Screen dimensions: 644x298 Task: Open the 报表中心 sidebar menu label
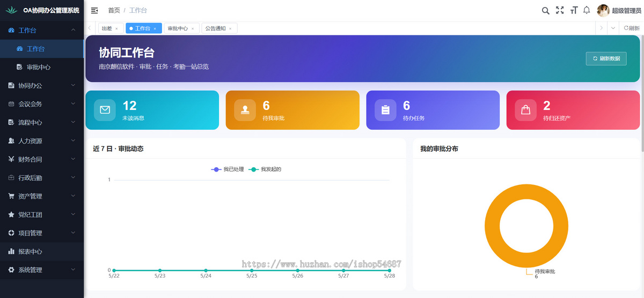point(30,251)
